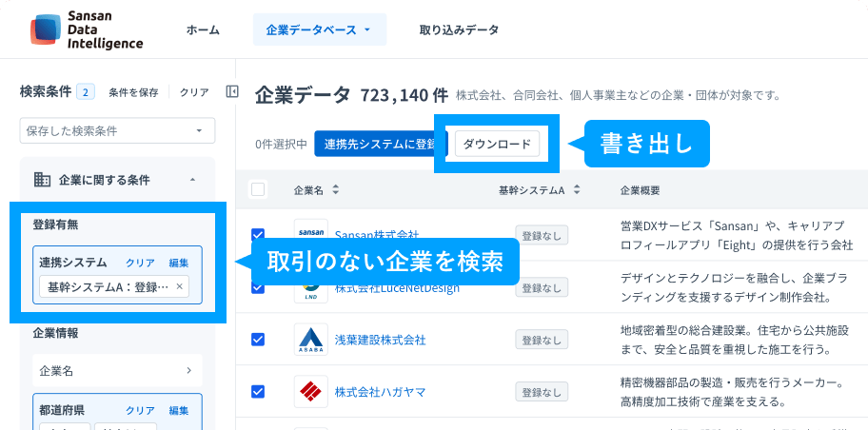Click the building icon beside 企業に関する条件
Screen dimensions: 868x430
pyautogui.click(x=42, y=180)
